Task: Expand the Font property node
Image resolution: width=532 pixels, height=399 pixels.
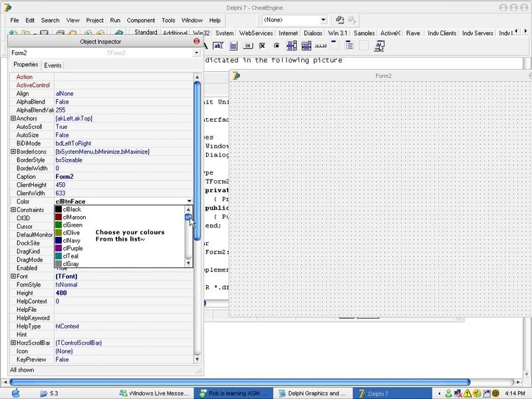Action: (13, 276)
